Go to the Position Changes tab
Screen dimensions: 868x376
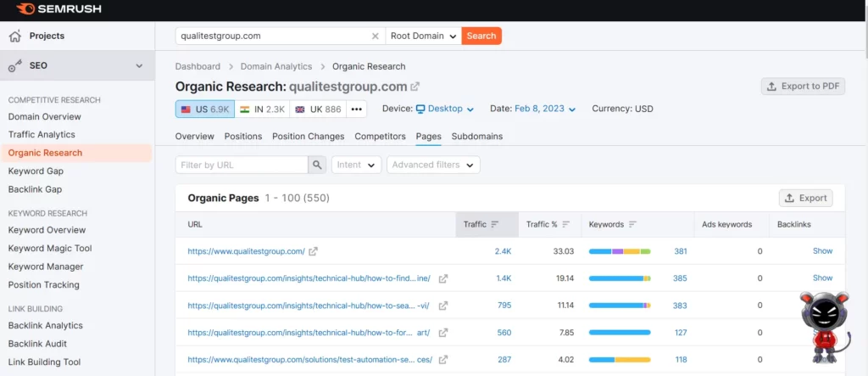(309, 137)
